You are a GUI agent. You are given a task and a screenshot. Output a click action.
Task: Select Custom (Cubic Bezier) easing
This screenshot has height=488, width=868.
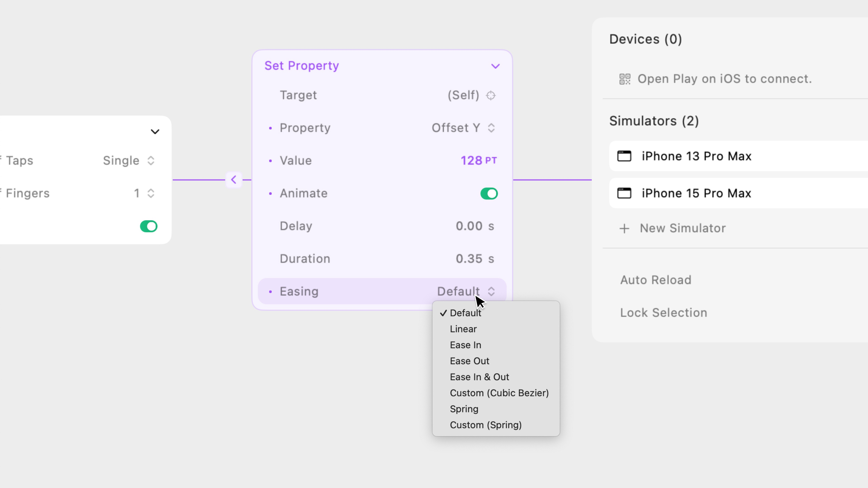499,393
